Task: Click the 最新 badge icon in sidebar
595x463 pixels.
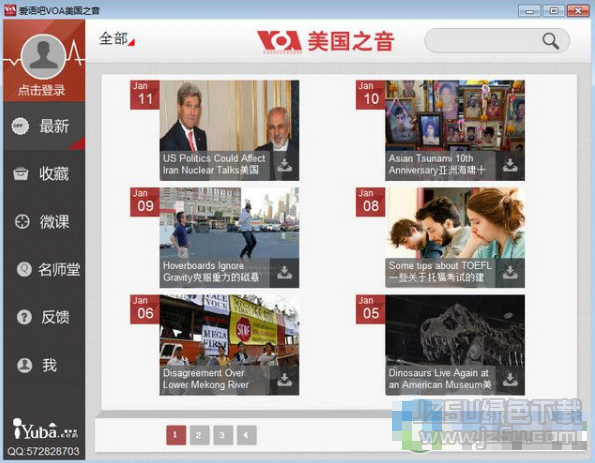Action: click(x=20, y=126)
